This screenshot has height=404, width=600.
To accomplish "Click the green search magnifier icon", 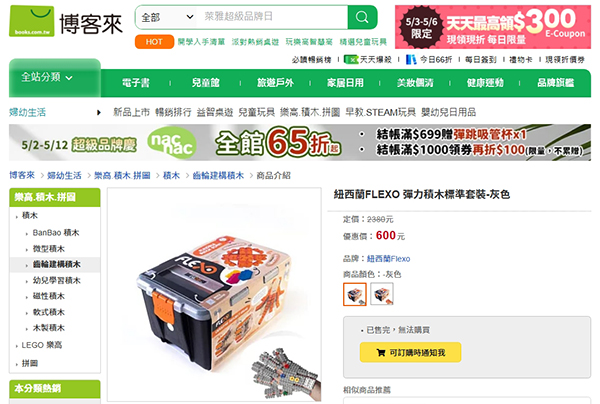I will coord(362,17).
